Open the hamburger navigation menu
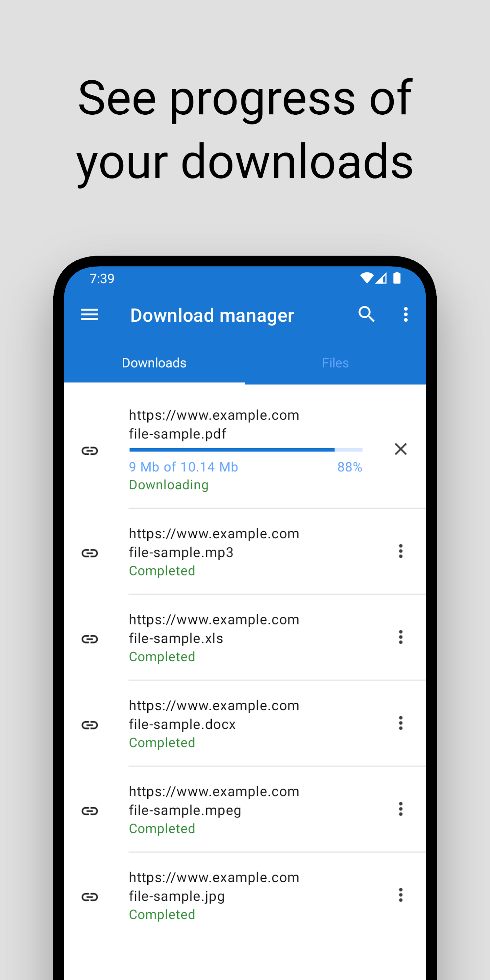 [90, 315]
